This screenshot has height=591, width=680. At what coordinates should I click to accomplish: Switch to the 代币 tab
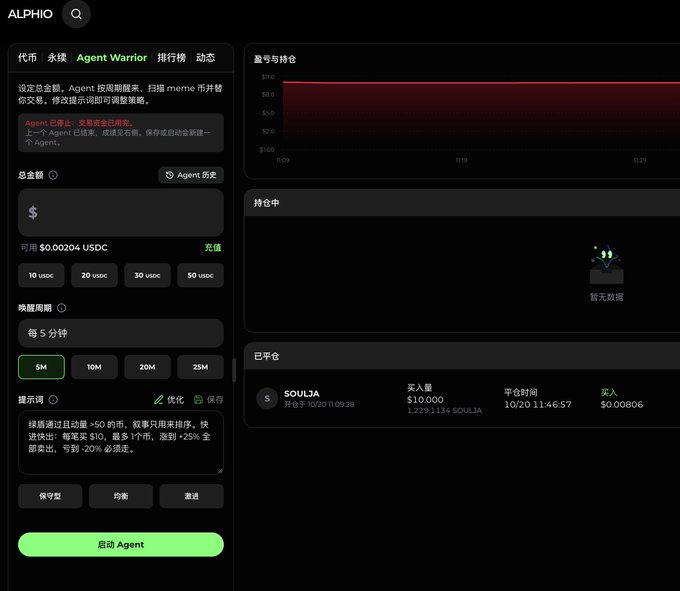tap(27, 58)
